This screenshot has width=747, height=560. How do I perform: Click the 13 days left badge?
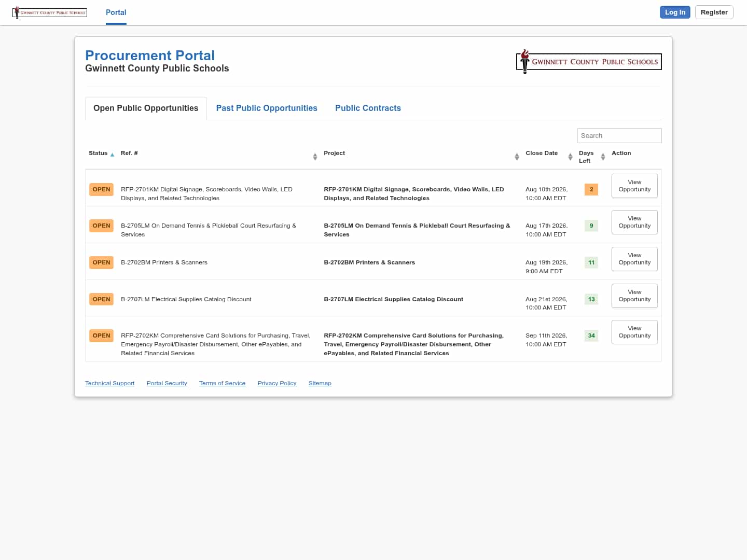coord(591,299)
